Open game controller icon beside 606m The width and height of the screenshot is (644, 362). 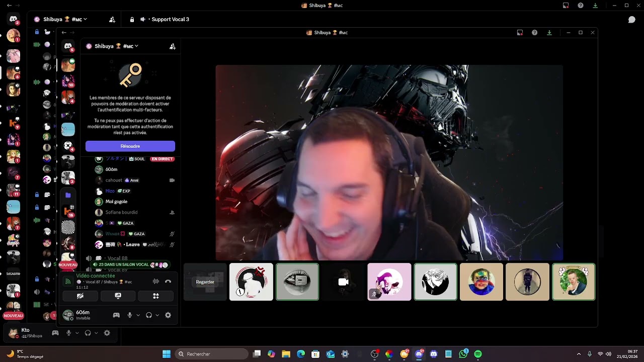116,315
